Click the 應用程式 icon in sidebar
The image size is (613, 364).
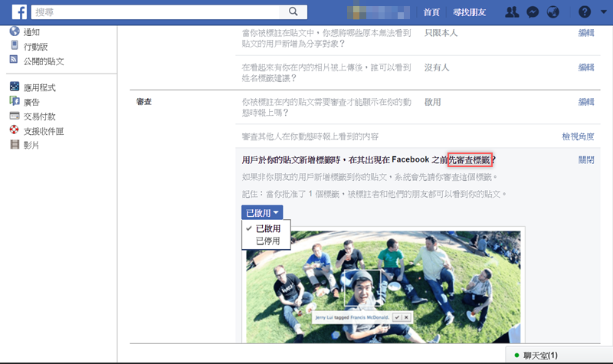[x=15, y=87]
